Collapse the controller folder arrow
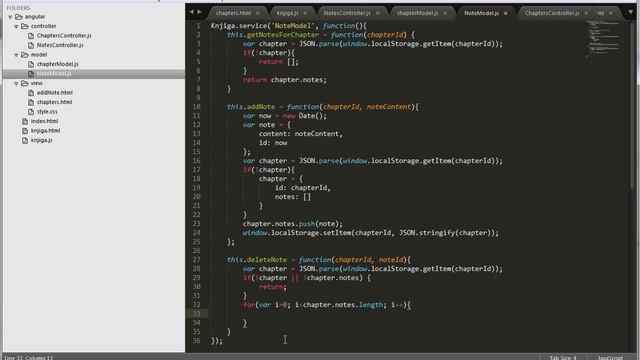Image resolution: width=640 pixels, height=360 pixels. click(16, 27)
